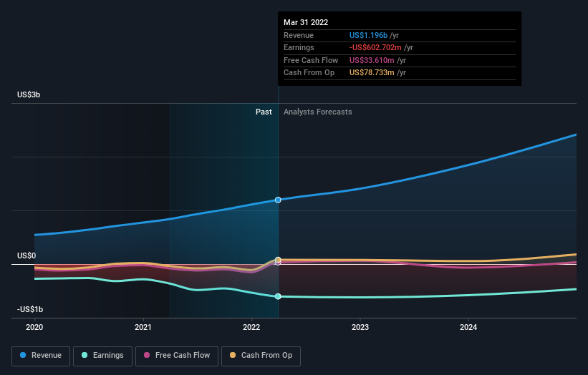The width and height of the screenshot is (588, 375).
Task: Click the US$33.610m free cash flow value
Action: 372,60
